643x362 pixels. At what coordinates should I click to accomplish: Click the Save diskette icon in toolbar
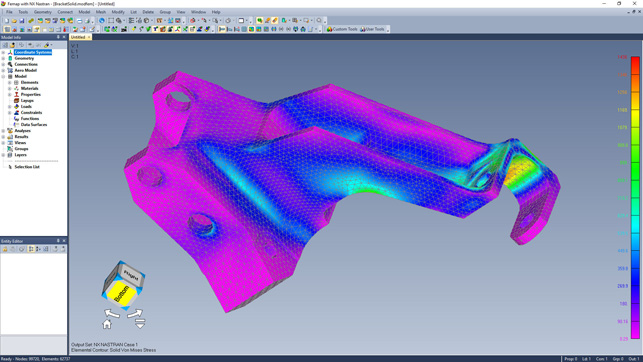(22, 20)
